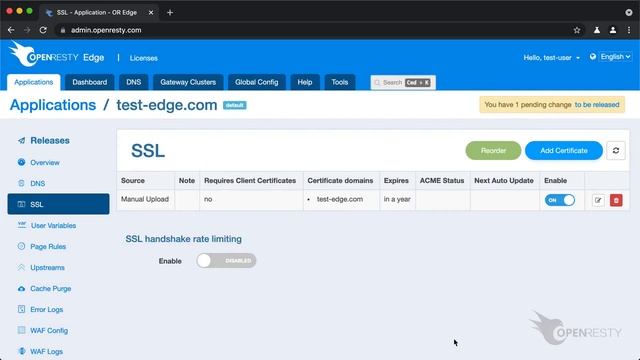Turn off the certificate Enable ON switch

pos(560,200)
